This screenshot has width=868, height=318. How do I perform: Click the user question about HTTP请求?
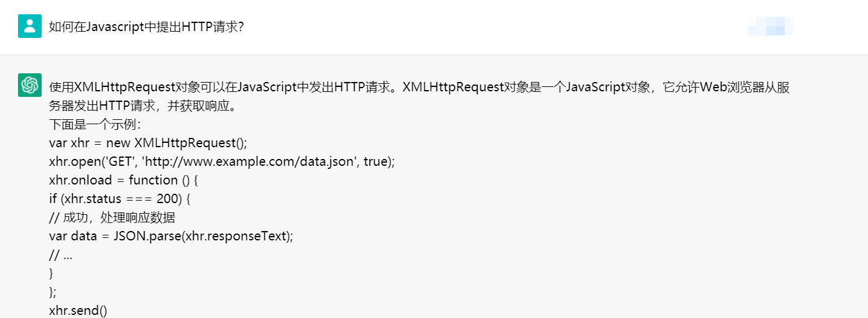click(147, 27)
